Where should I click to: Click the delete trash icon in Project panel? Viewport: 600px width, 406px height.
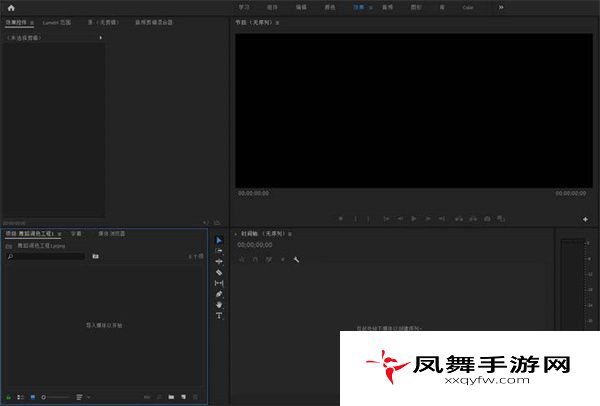coord(196,397)
